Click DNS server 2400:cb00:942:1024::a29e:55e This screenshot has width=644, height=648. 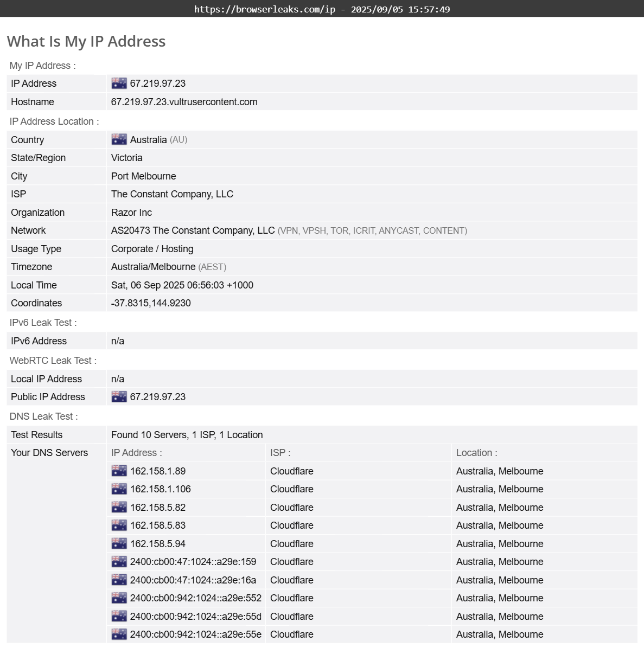pos(195,634)
